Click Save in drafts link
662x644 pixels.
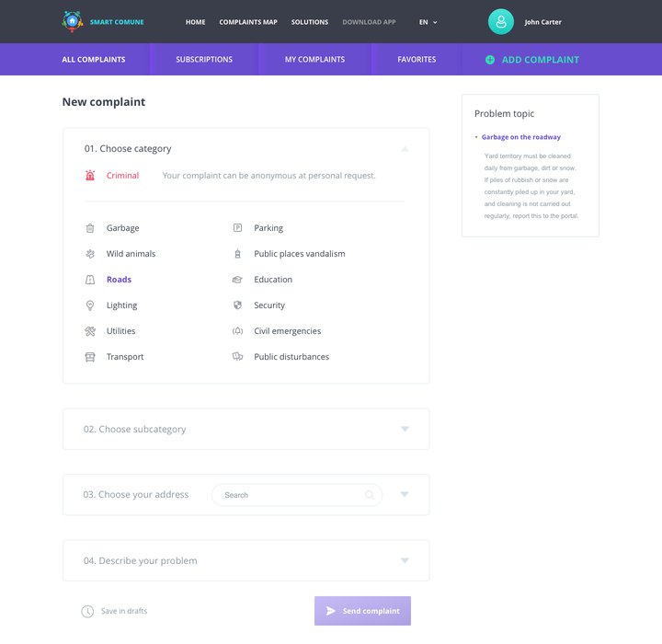[124, 611]
